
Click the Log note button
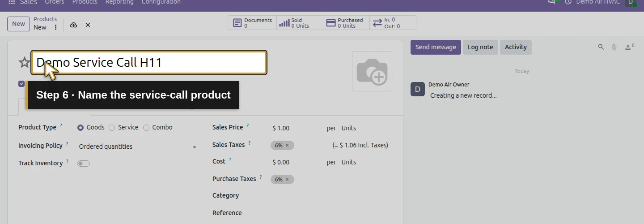click(x=480, y=47)
